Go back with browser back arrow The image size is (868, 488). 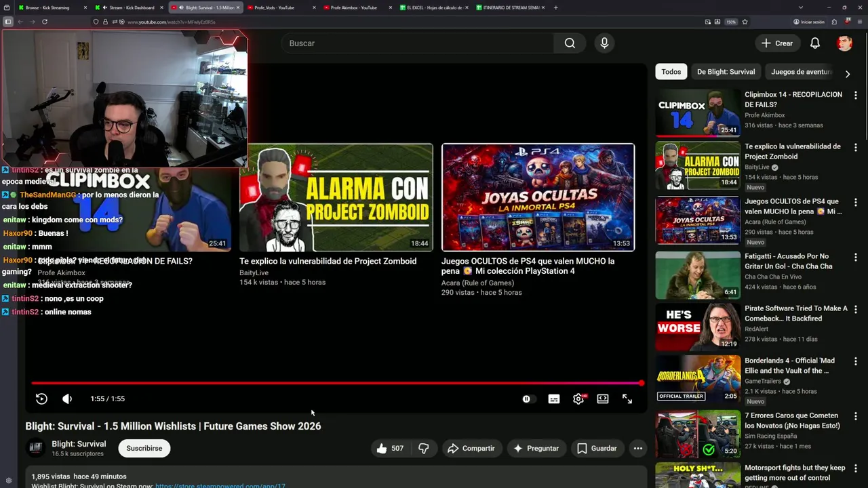click(x=20, y=22)
